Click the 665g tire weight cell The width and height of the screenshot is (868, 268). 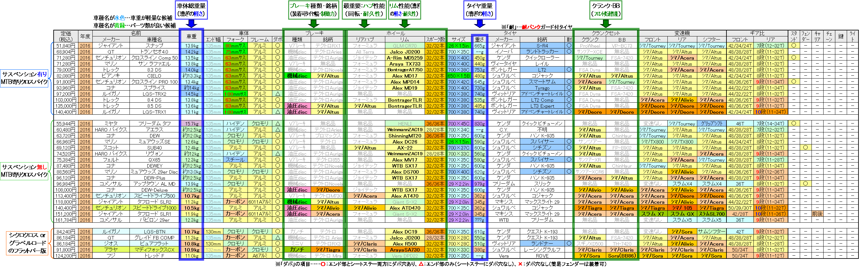point(479,46)
